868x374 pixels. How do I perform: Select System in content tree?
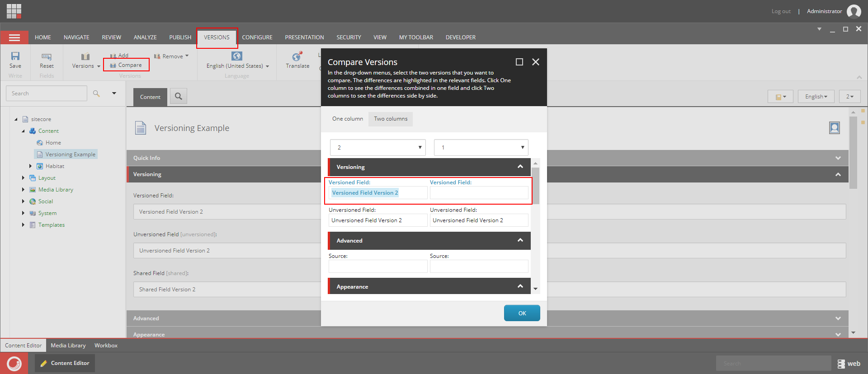tap(47, 213)
